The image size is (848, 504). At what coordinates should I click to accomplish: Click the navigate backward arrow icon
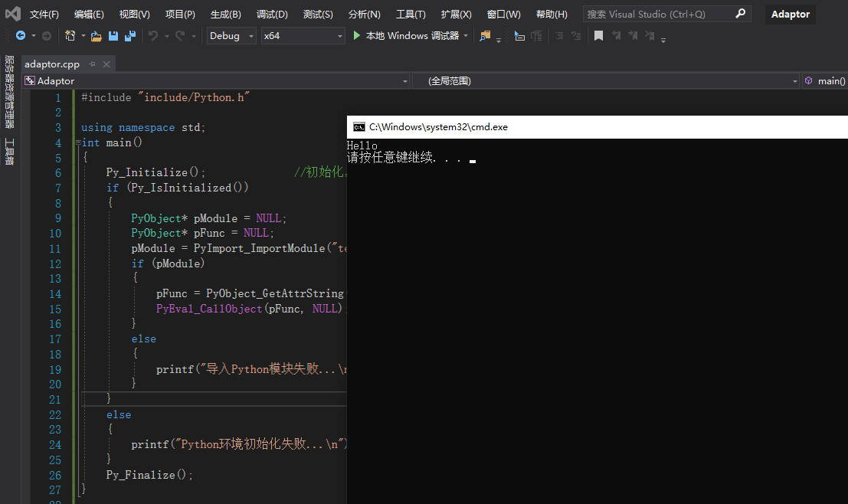[x=21, y=35]
